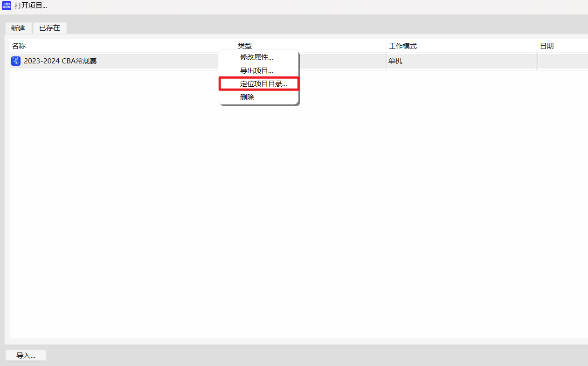Click the 名称 column header
Screen dimensions: 588x366
click(19, 46)
